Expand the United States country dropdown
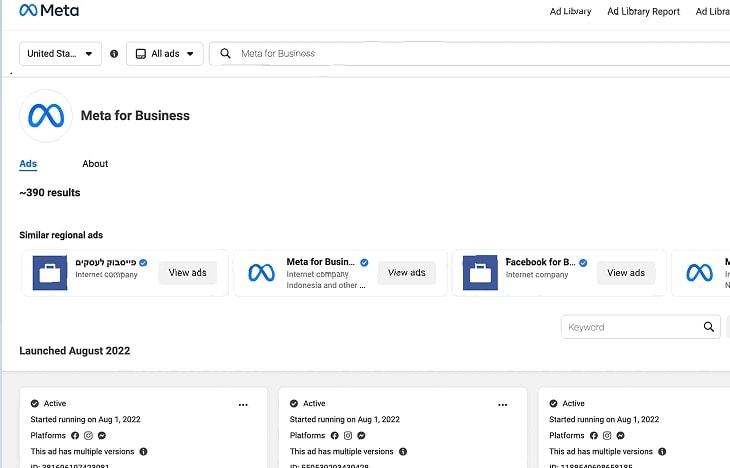The width and height of the screenshot is (730, 468). (x=61, y=54)
